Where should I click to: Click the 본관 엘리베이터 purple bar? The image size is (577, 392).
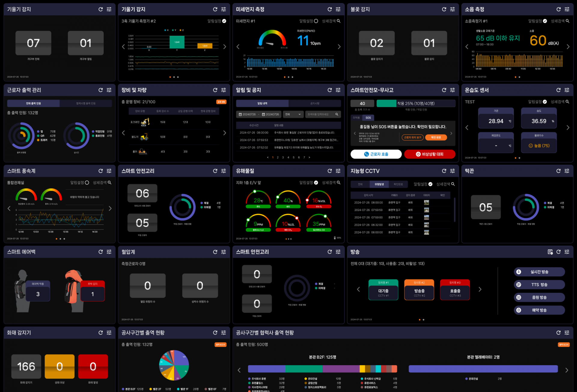483,369
